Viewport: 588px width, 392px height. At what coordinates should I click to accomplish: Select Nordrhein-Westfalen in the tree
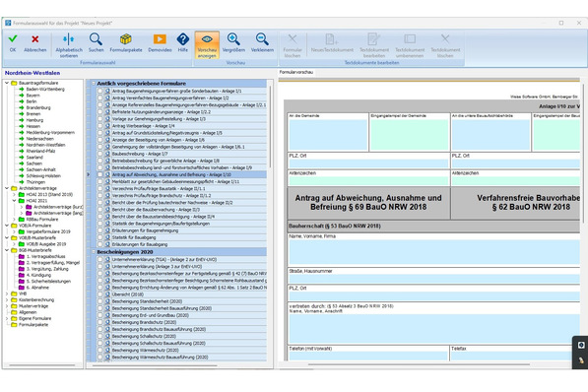[45, 145]
